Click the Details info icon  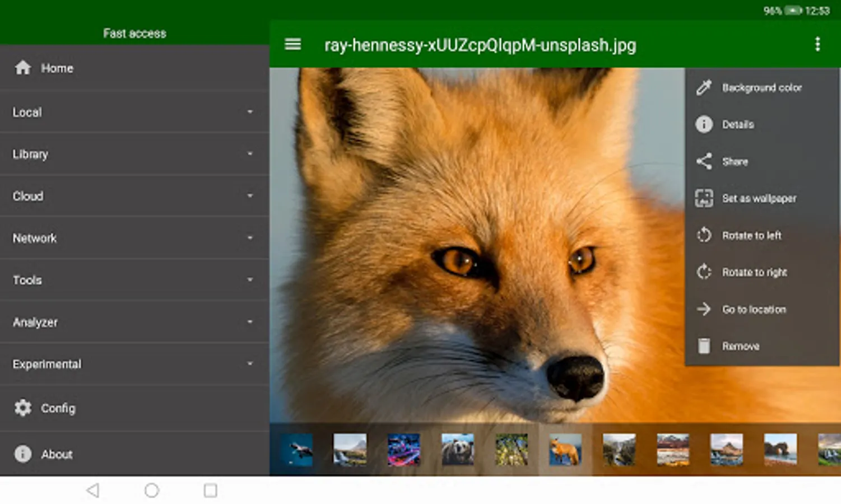704,124
